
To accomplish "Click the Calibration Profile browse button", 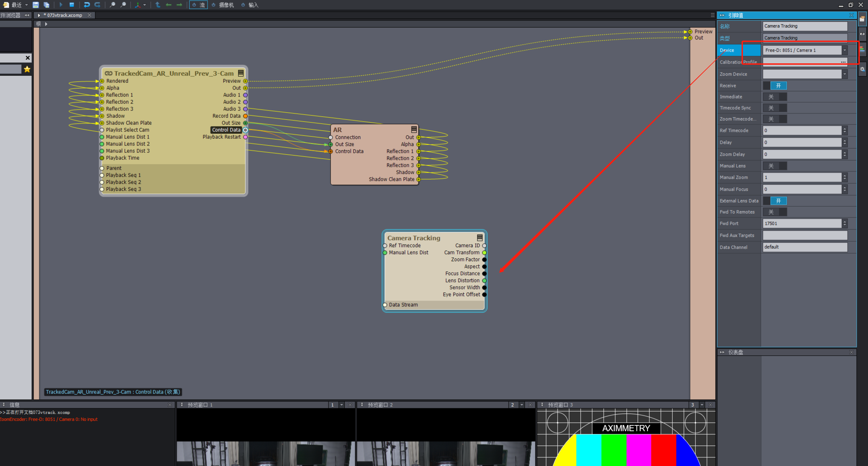I will click(843, 62).
